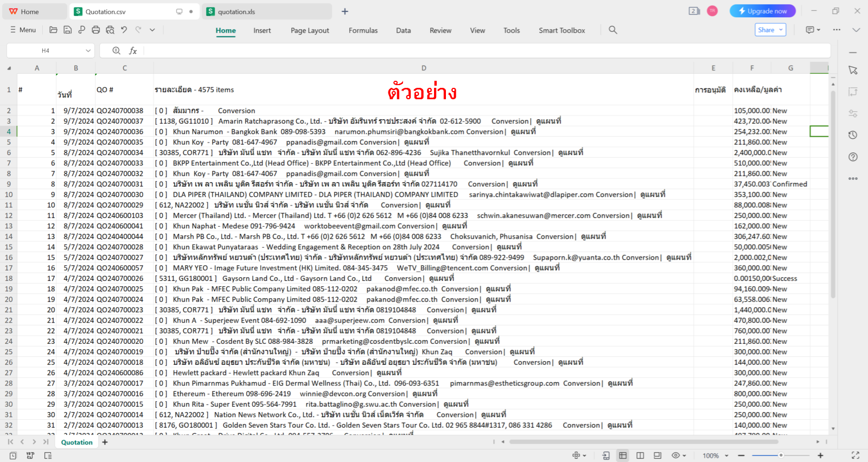The height and width of the screenshot is (462, 868).
Task: Click the zoom magnifier icon in formula bar
Action: [x=116, y=50]
